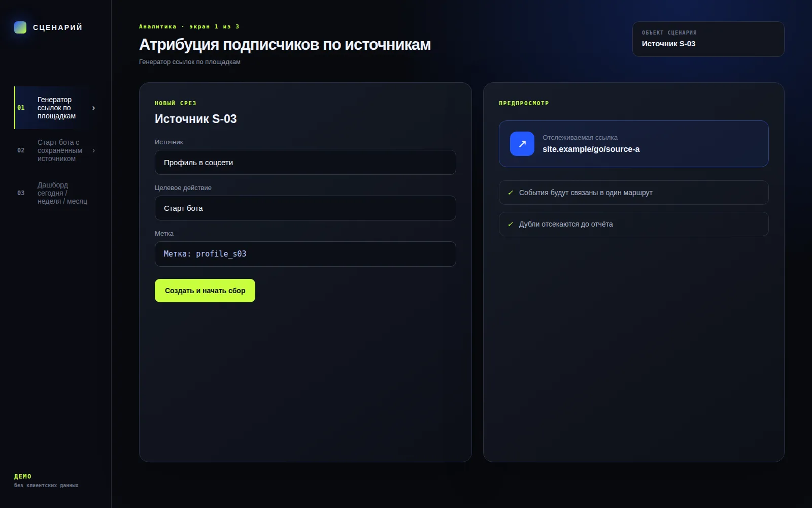The image size is (812, 508).
Task: Open tracked link site.example/go/source-a
Action: point(634,144)
